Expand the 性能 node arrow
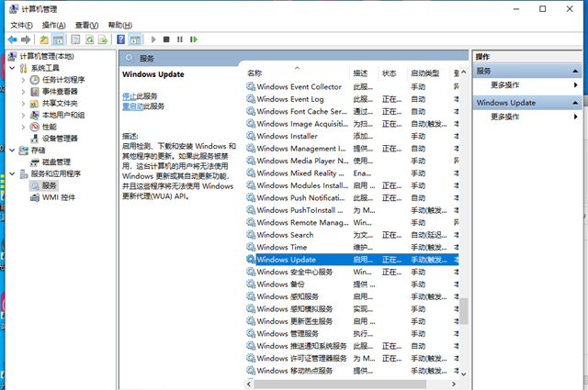This screenshot has width=588, height=390. point(23,127)
